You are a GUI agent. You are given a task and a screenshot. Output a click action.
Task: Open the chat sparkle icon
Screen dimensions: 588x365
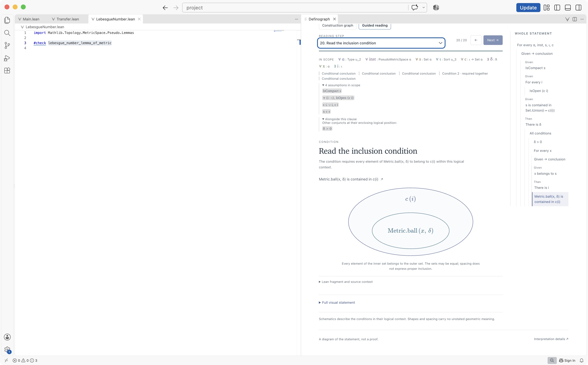click(x=415, y=8)
